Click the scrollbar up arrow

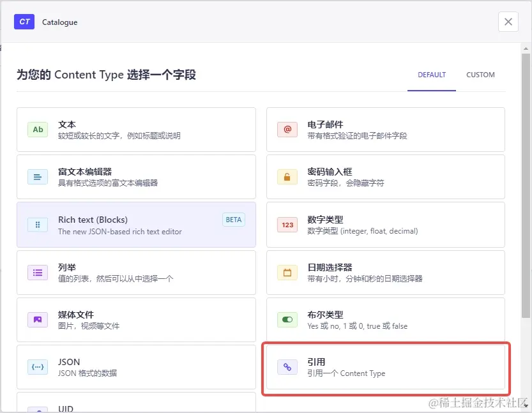pos(526,49)
